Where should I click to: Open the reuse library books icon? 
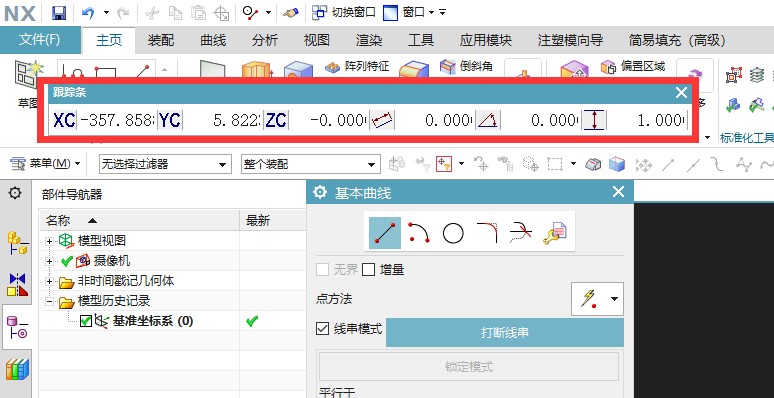coord(17,370)
